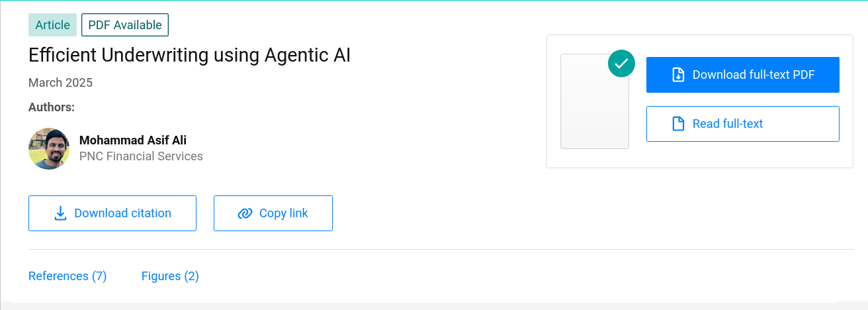Click the PDF Available badge
The width and height of the screenshot is (868, 310).
point(125,25)
